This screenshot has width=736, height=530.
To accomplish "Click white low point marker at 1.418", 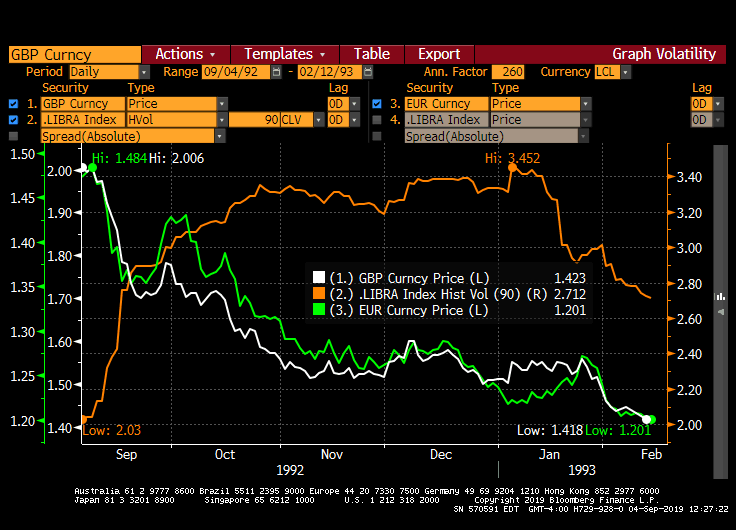I will click(x=646, y=419).
